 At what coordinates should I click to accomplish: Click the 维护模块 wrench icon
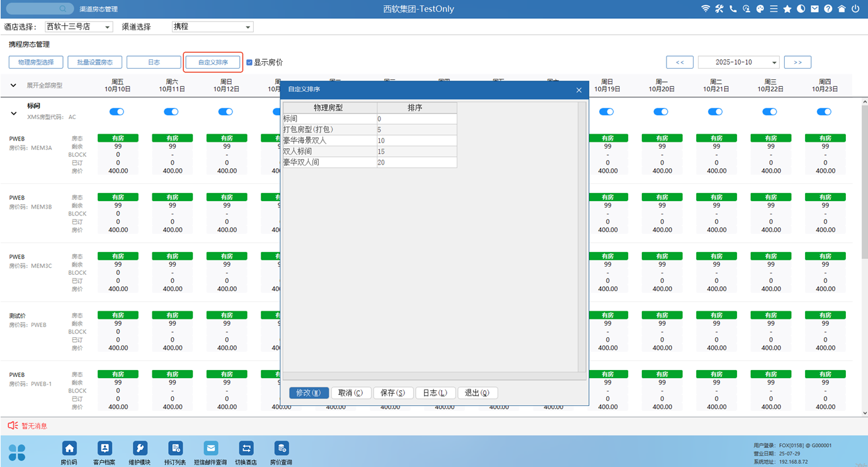[x=140, y=449]
